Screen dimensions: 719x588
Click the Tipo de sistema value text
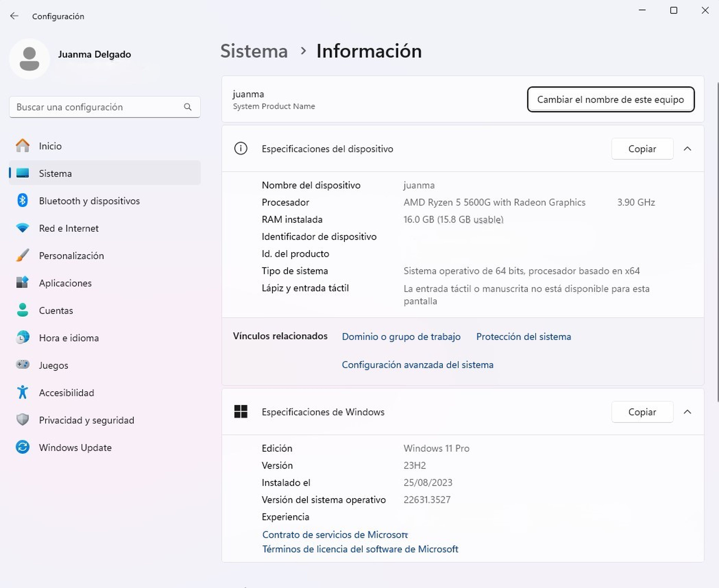point(521,271)
